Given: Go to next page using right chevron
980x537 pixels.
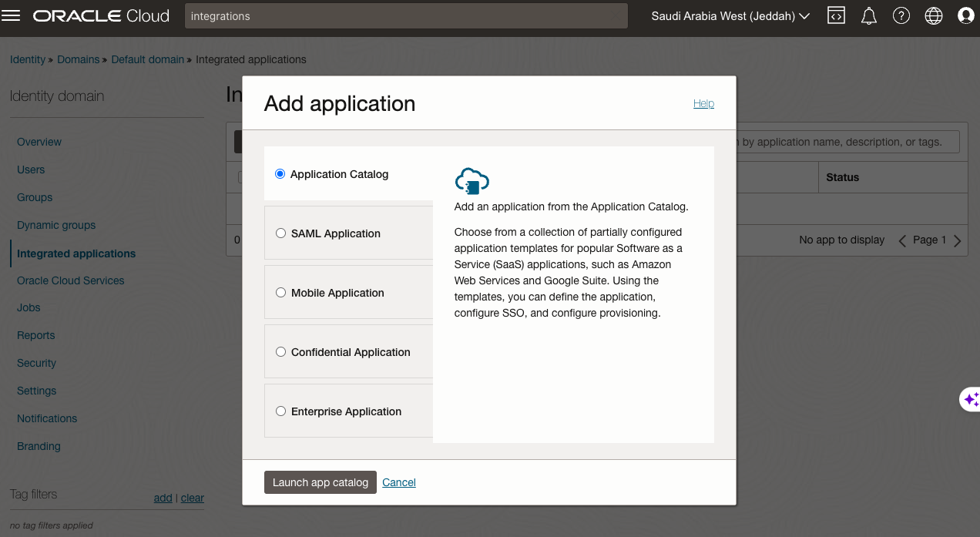Looking at the screenshot, I should point(958,240).
